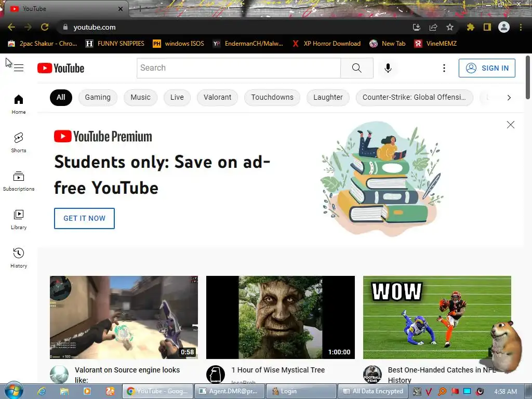Switch to the Login taskbar window
This screenshot has width=532, height=399.
click(x=301, y=391)
